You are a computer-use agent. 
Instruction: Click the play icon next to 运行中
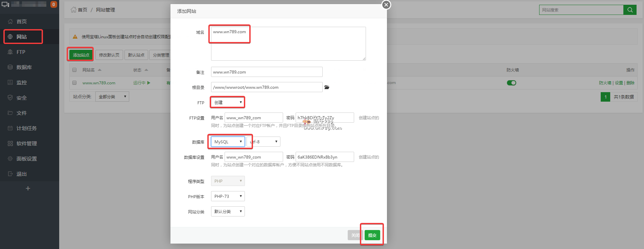[x=149, y=83]
